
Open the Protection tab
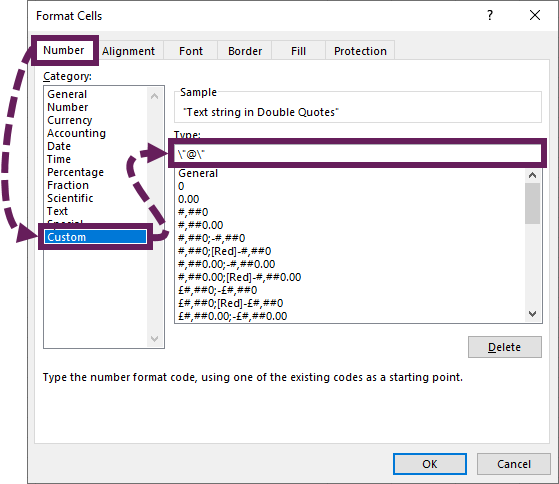(360, 51)
